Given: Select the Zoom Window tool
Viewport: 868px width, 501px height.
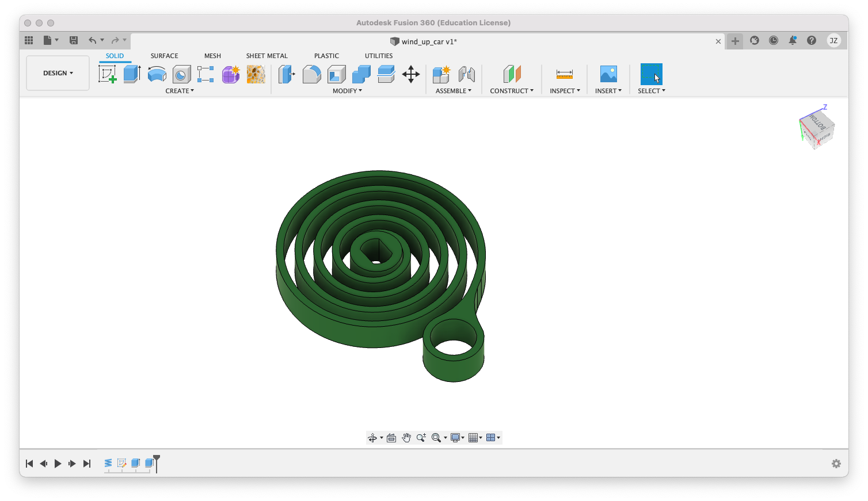Looking at the screenshot, I should [x=421, y=438].
